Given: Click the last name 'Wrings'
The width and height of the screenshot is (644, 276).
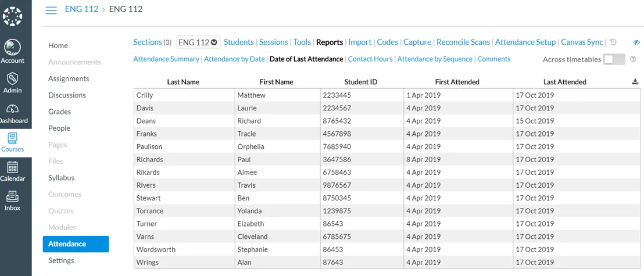Looking at the screenshot, I should click(x=148, y=262).
